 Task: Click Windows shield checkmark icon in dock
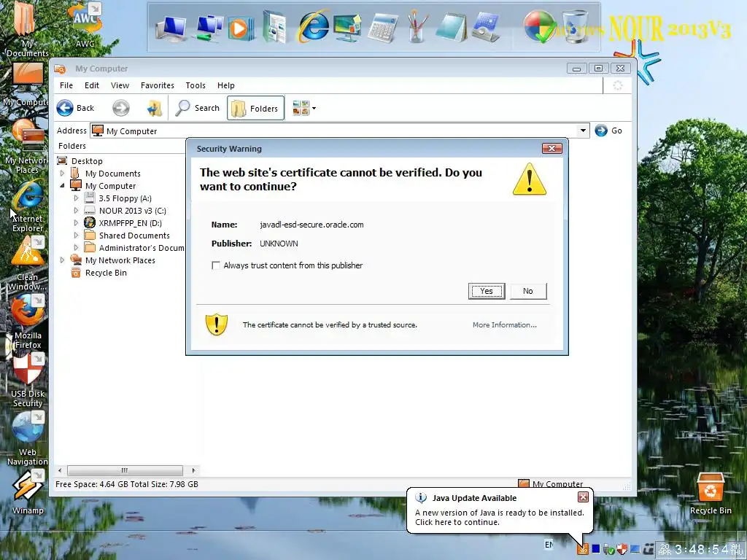pos(539,27)
